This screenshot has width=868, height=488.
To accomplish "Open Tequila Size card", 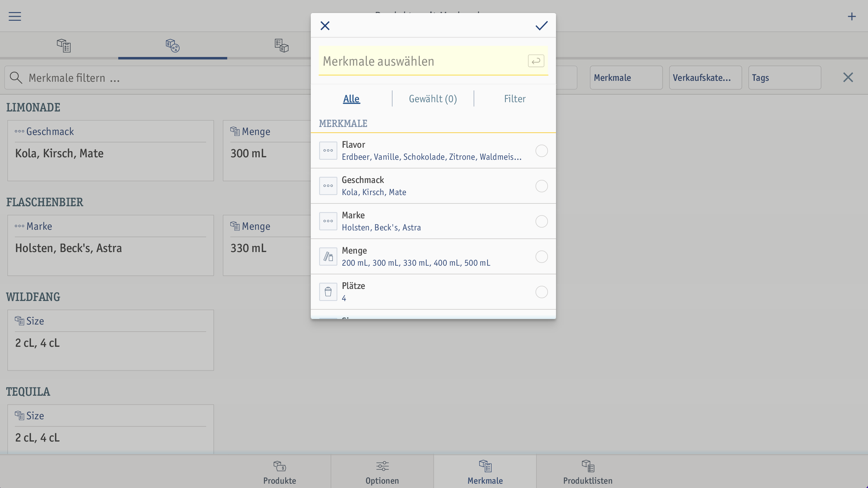I will (111, 429).
